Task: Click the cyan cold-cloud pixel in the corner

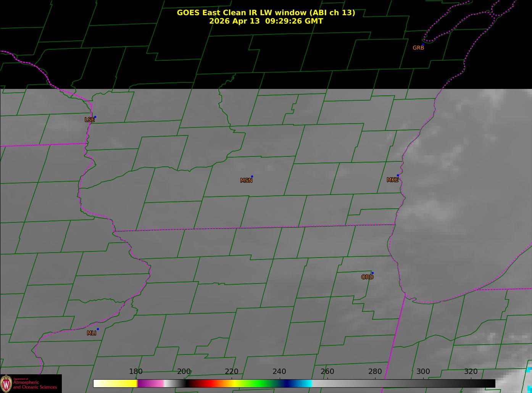Action: 529,370
